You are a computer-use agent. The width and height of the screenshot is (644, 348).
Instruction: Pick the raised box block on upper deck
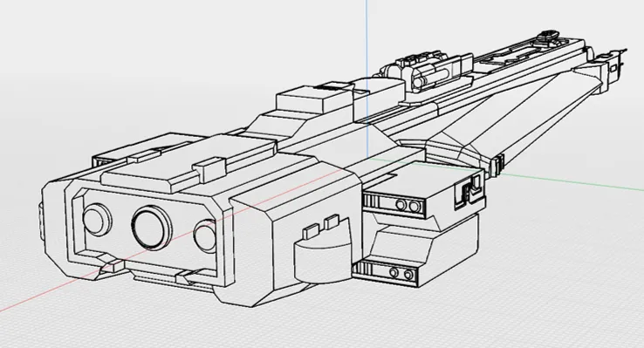coord(314,98)
